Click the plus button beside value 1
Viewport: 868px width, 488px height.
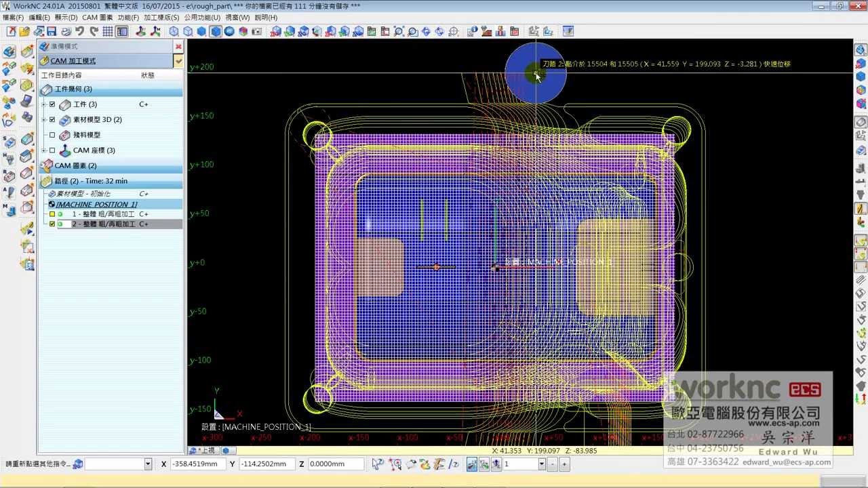564,464
